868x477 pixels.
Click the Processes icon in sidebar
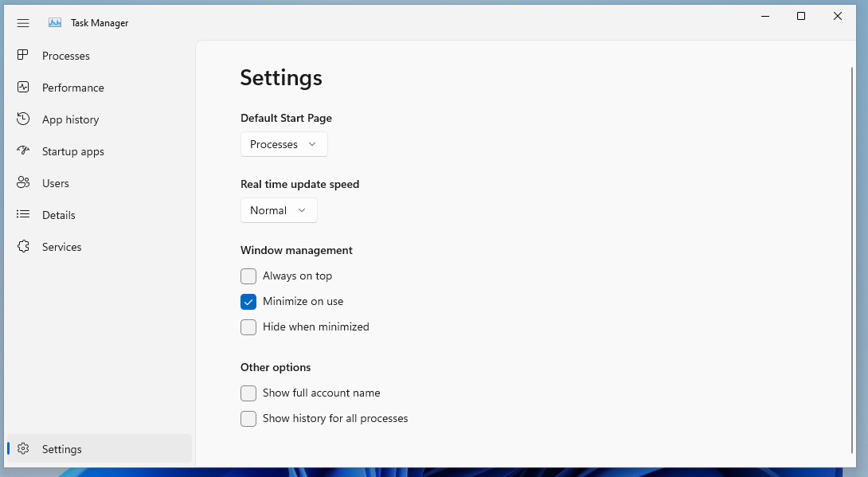[23, 56]
